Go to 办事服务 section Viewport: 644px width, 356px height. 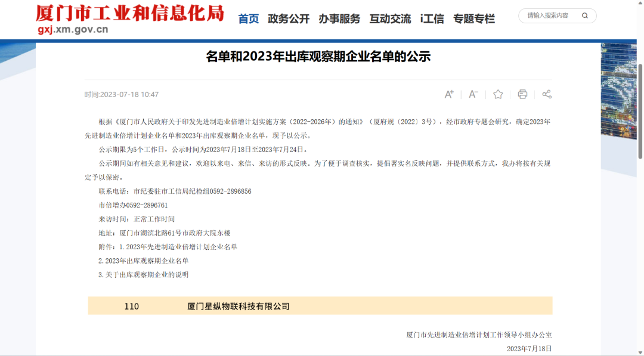click(x=339, y=18)
